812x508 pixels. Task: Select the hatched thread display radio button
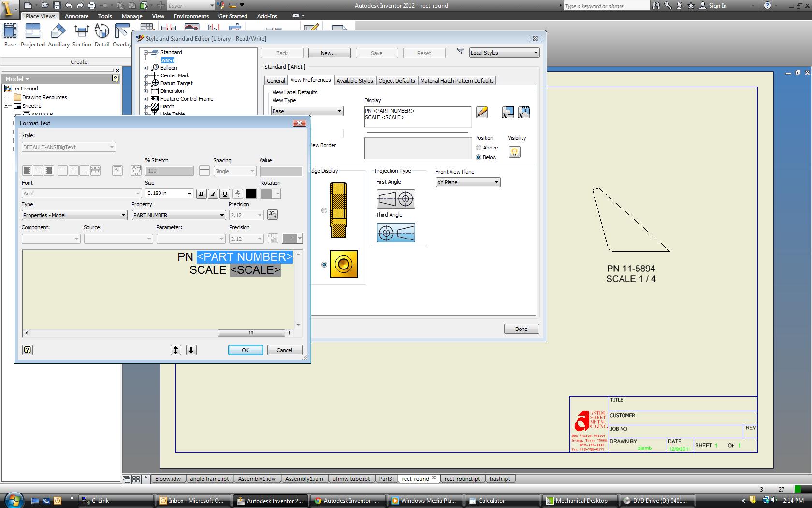pyautogui.click(x=324, y=210)
